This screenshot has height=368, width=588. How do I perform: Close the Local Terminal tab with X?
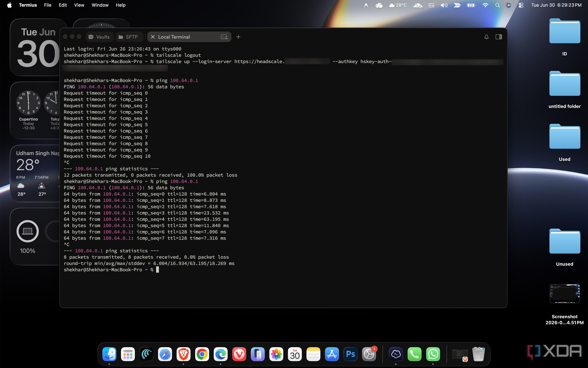tap(153, 37)
